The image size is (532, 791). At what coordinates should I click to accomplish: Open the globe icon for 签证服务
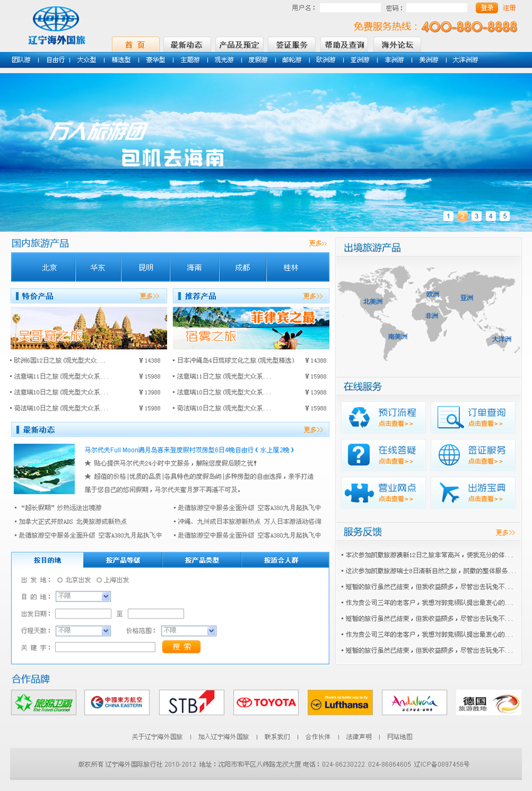point(449,455)
